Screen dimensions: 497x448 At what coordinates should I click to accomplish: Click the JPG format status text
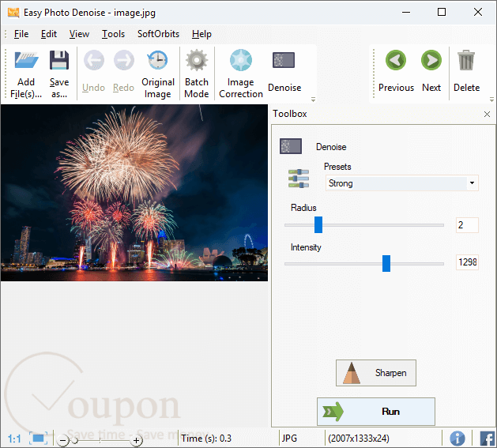(289, 439)
